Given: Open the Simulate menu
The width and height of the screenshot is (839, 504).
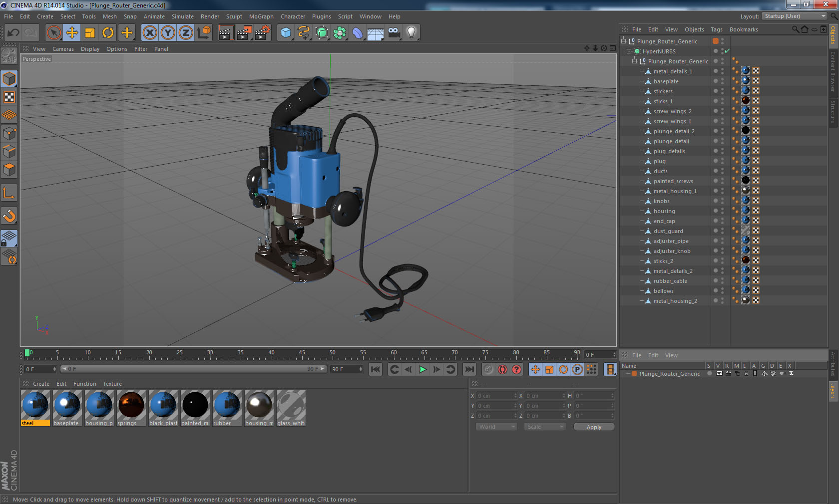Looking at the screenshot, I should (183, 16).
